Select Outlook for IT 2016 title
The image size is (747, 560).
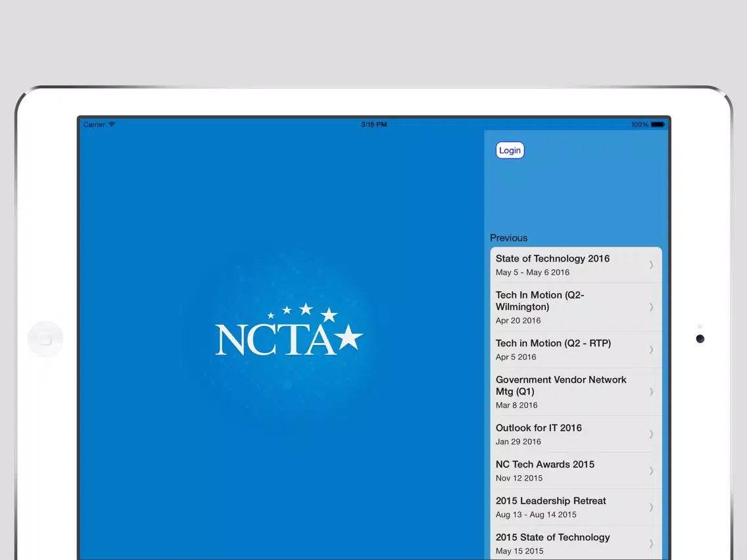point(539,428)
